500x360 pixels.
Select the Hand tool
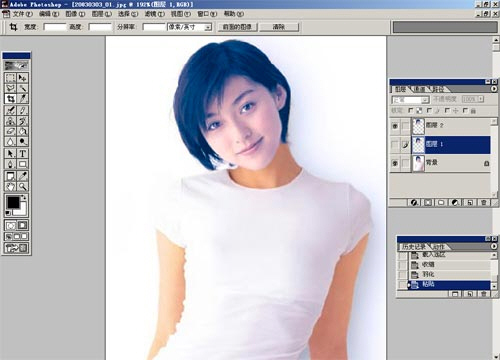click(x=11, y=186)
